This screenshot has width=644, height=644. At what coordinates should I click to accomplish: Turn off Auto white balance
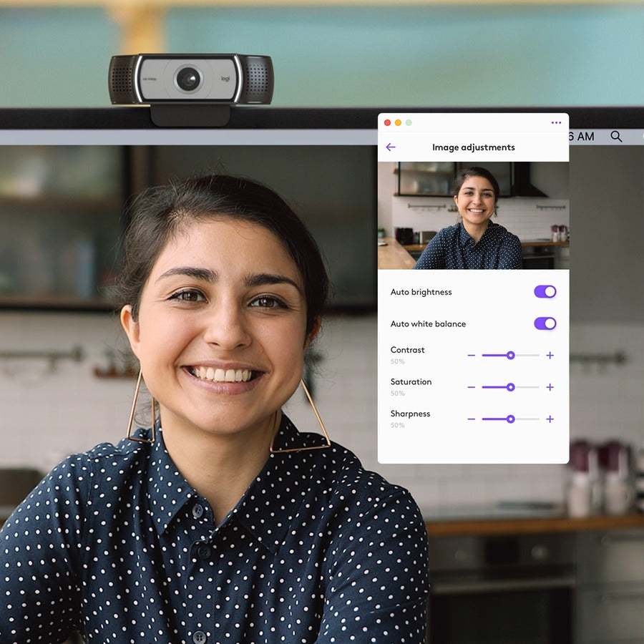[x=545, y=323]
